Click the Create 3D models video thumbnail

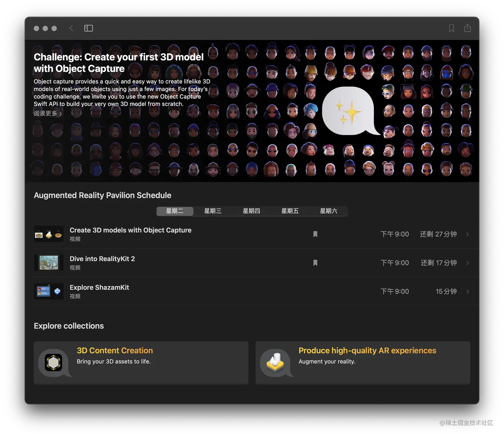(49, 234)
